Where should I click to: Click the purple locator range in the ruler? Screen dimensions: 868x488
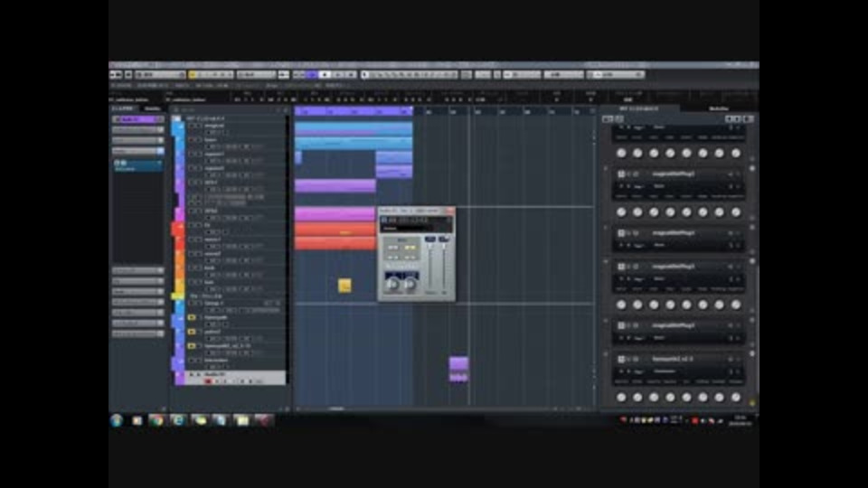354,111
